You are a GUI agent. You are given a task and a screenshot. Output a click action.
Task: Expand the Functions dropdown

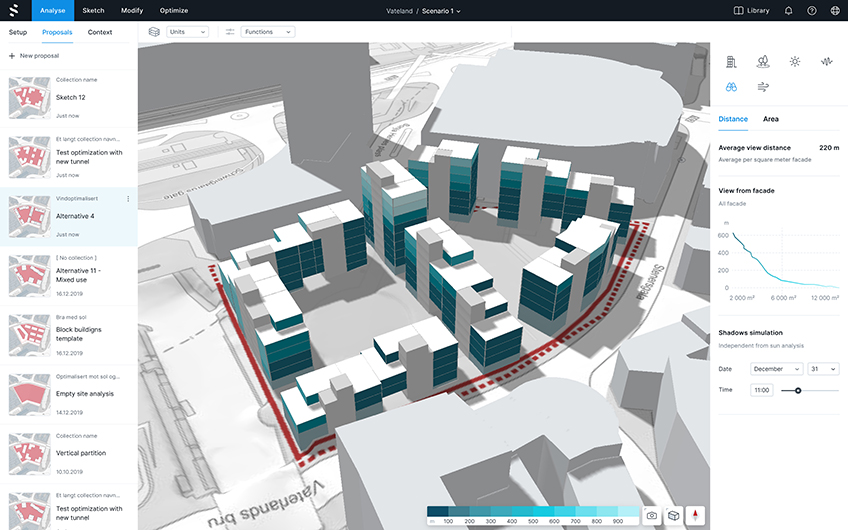[x=268, y=32]
